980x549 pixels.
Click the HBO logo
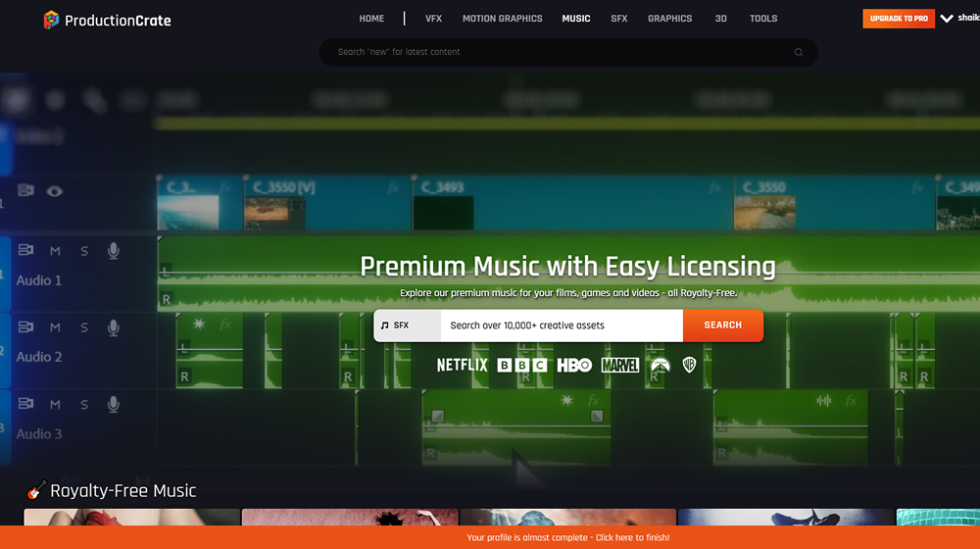click(x=574, y=365)
